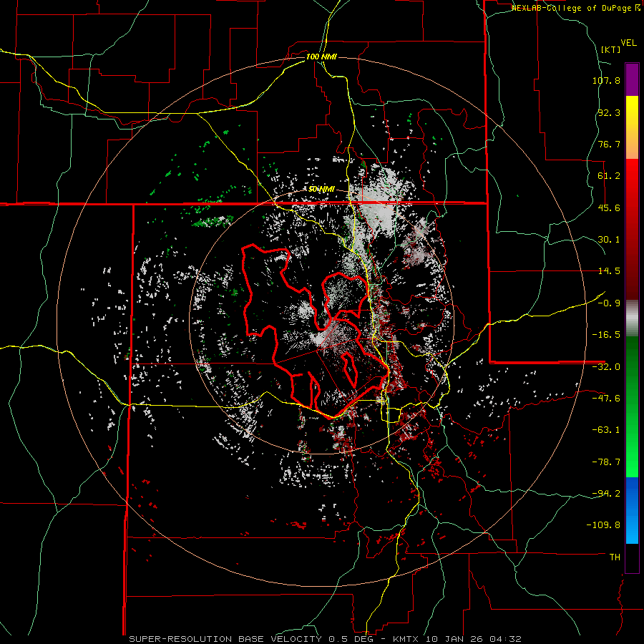This screenshot has height=644, width=644.
Task: Select the -16.5 velocity scale value
Action: (x=606, y=335)
